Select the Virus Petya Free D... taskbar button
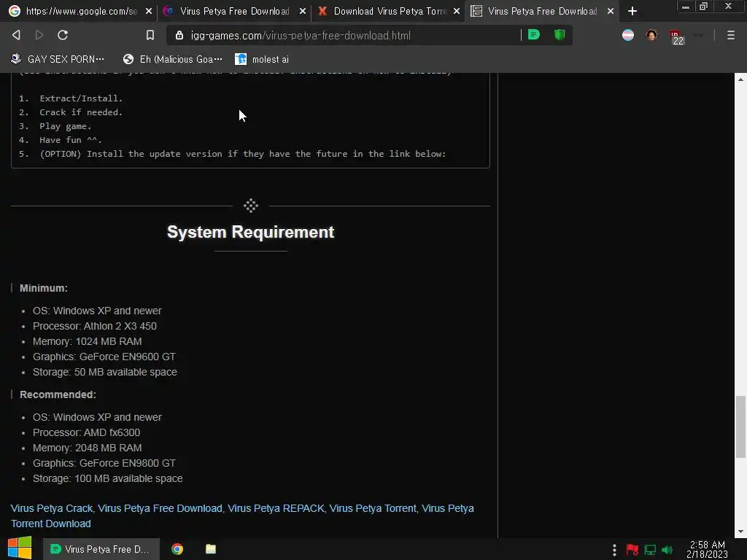This screenshot has height=560, width=747. [101, 549]
